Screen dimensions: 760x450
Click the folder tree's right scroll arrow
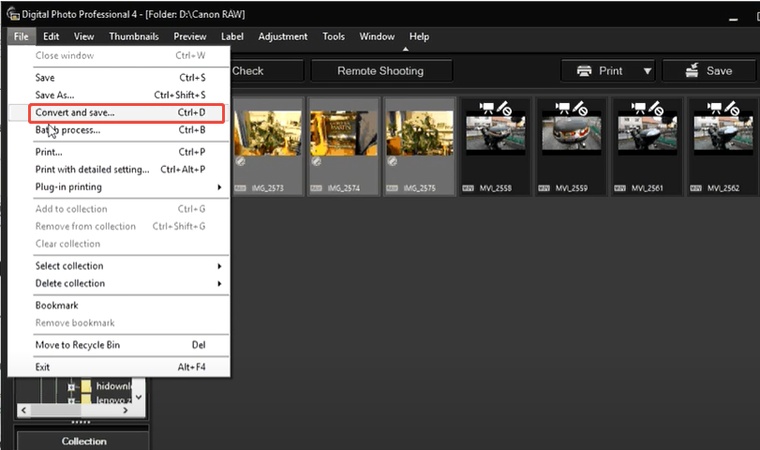click(125, 410)
